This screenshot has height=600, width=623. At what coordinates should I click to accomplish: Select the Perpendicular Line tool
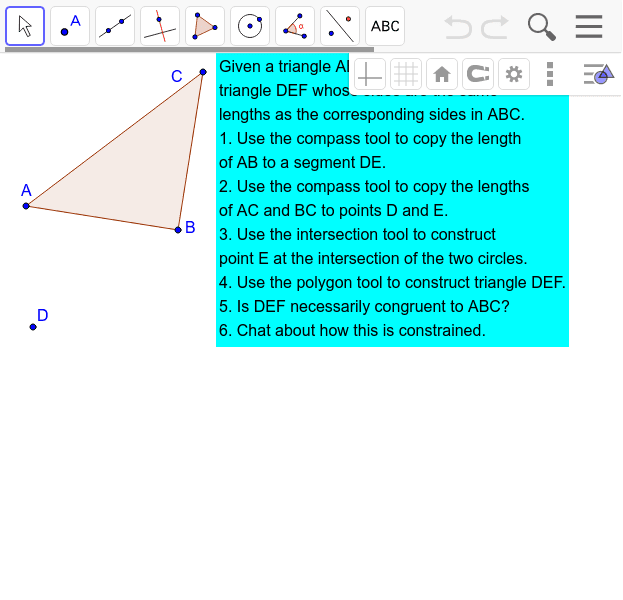[160, 26]
